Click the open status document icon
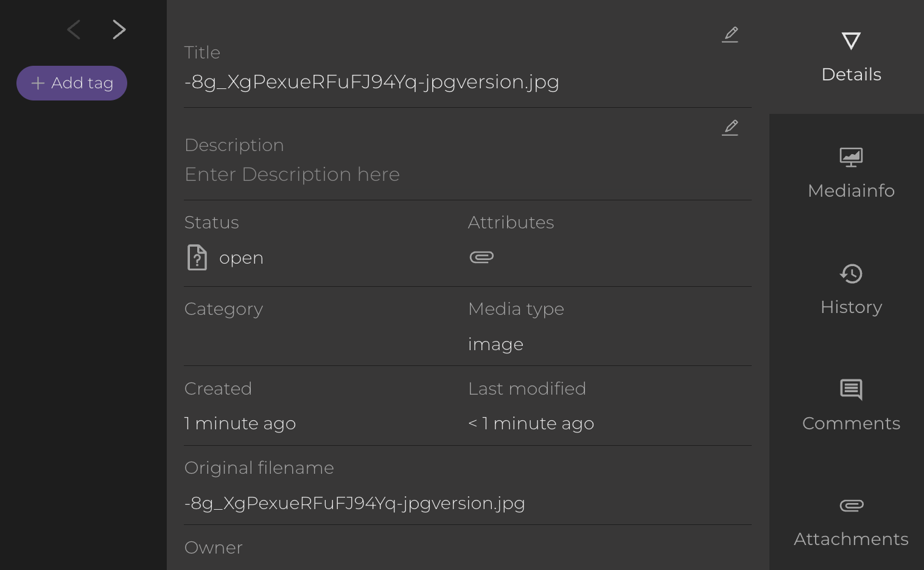This screenshot has width=924, height=570. click(197, 258)
